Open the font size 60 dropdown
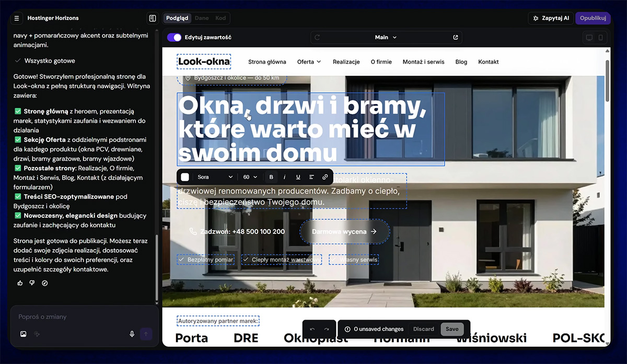 coord(250,177)
